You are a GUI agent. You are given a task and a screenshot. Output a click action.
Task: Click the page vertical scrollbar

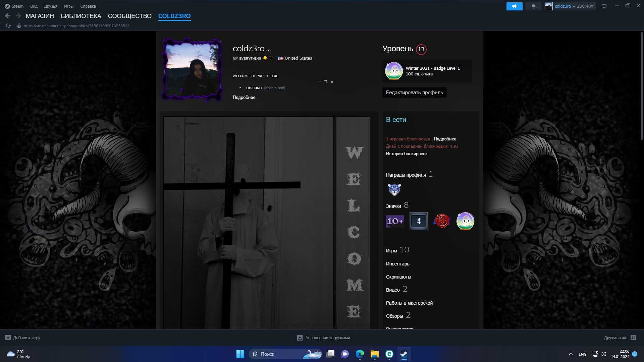(x=641, y=86)
